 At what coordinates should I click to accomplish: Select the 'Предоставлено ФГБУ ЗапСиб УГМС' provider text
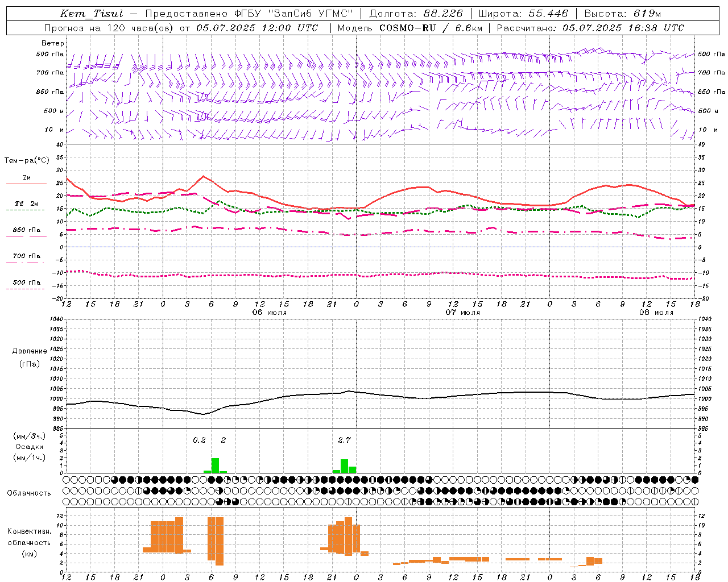coord(249,14)
